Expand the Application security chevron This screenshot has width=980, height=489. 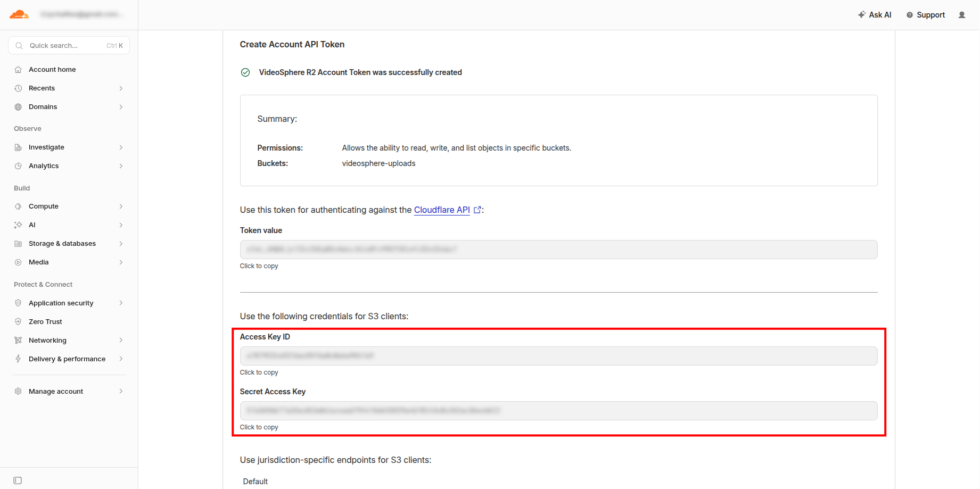(x=121, y=303)
